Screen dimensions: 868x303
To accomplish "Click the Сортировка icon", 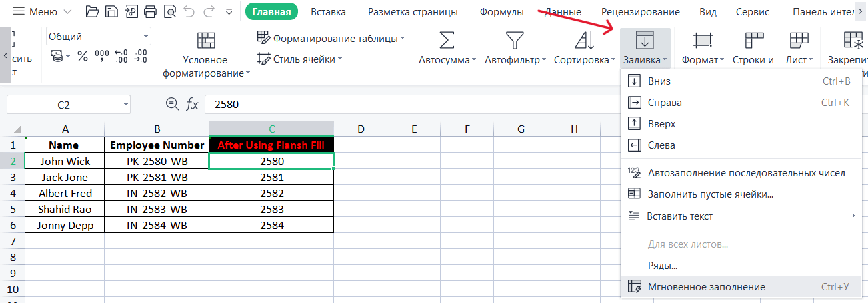I will click(x=584, y=41).
